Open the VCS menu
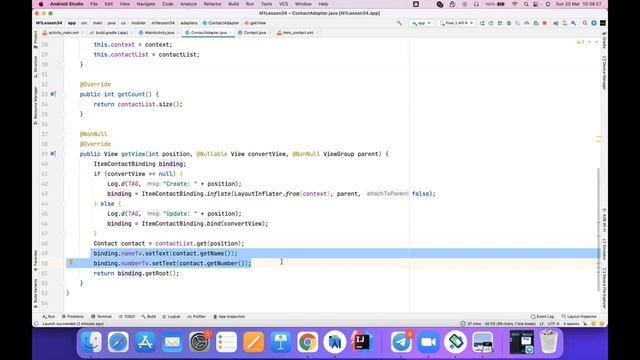This screenshot has height=360, width=640. point(283,4)
